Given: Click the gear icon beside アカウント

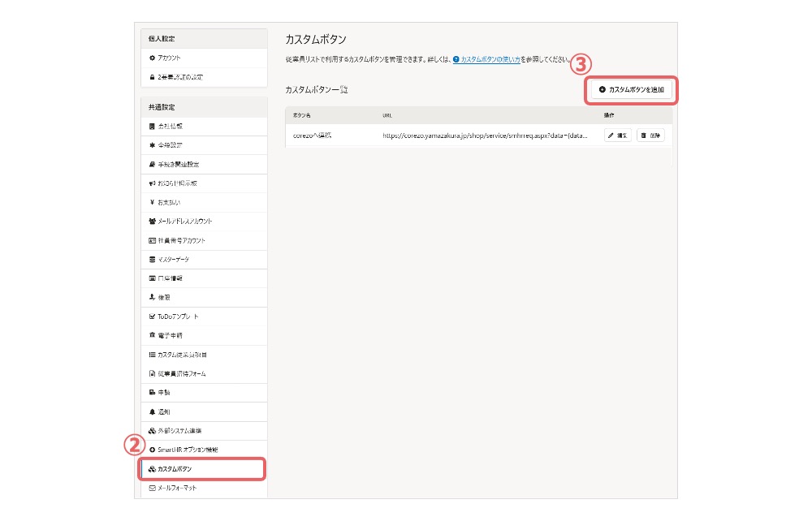Looking at the screenshot, I should pos(152,58).
